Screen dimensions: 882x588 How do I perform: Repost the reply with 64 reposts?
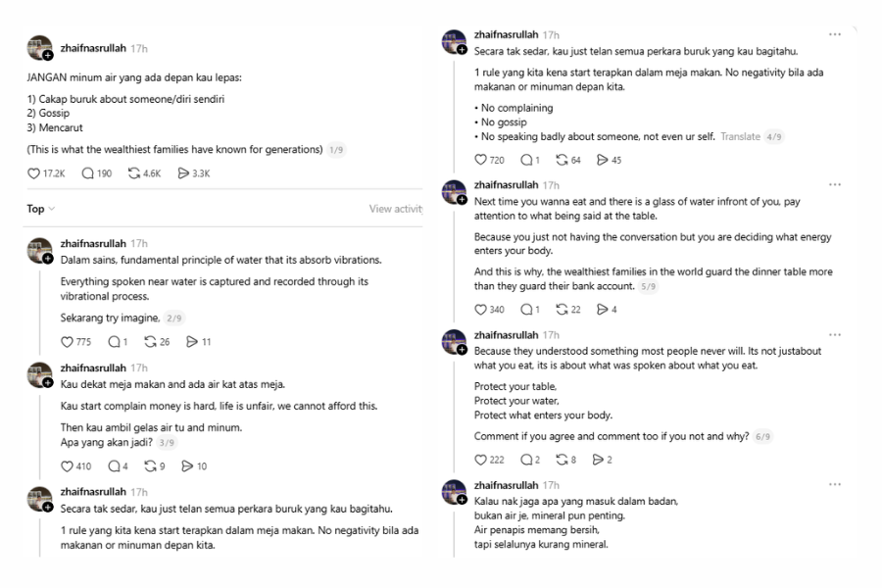point(562,160)
